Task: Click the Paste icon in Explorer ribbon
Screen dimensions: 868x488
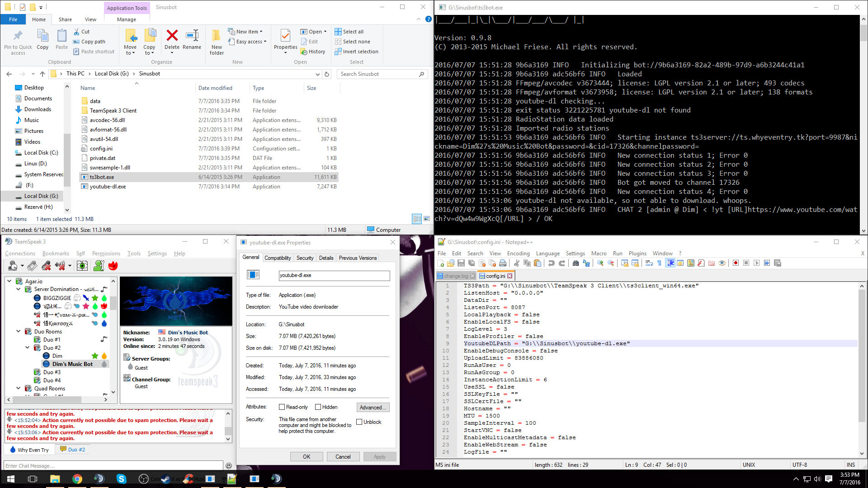Action: pos(61,40)
